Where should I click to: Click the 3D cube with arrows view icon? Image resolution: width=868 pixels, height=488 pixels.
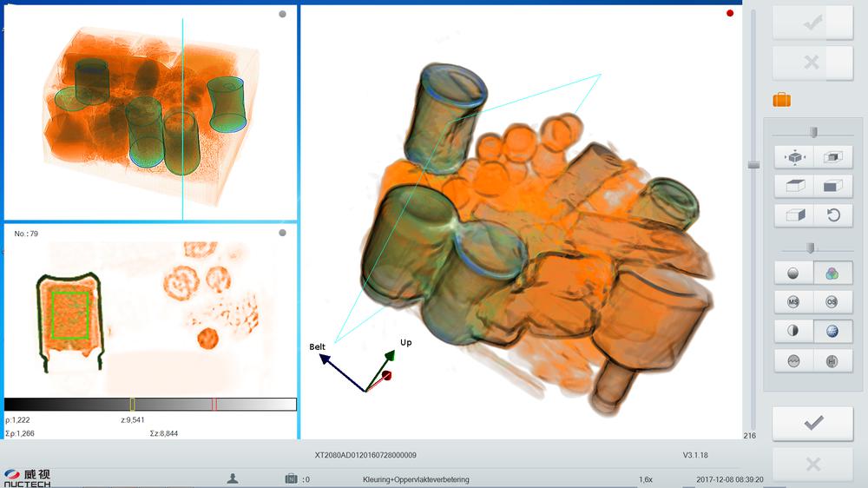pyautogui.click(x=793, y=157)
